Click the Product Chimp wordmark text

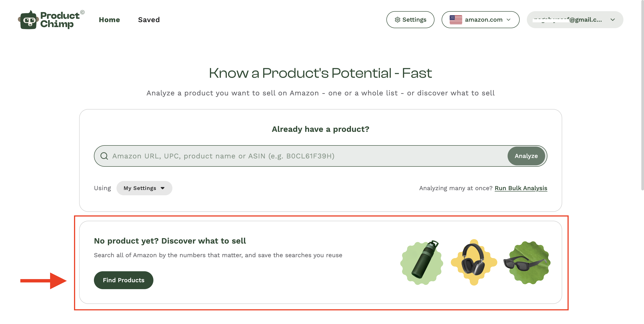60,20
